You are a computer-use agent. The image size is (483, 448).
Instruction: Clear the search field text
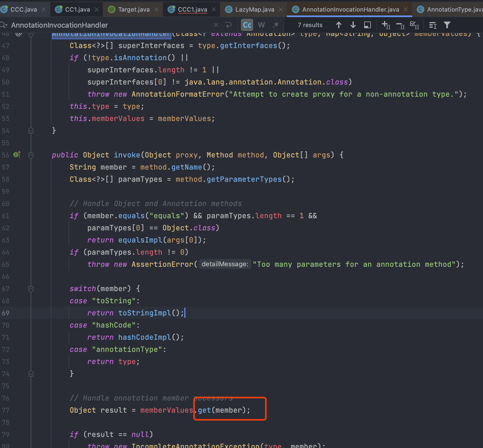click(216, 25)
